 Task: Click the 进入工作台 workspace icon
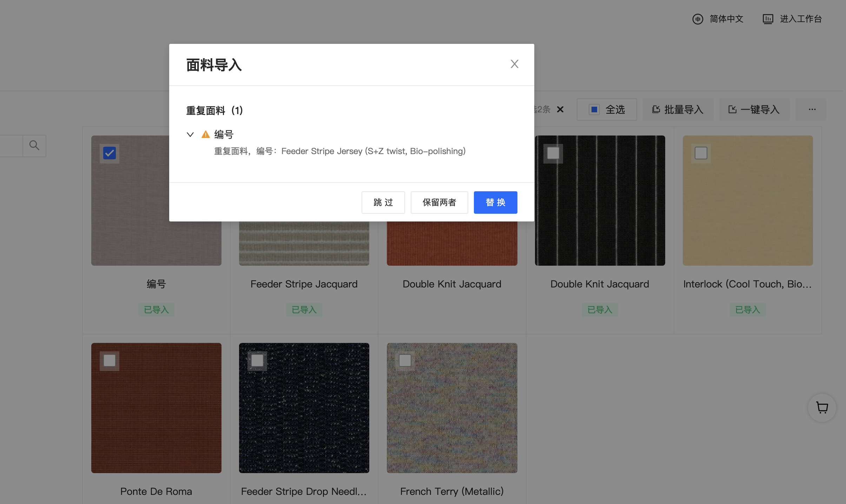pos(768,19)
